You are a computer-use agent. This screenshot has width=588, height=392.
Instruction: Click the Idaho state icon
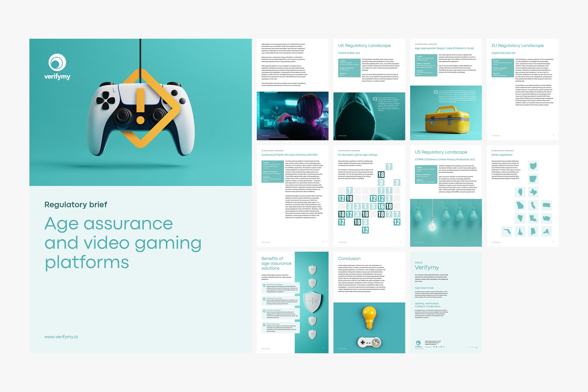click(520, 232)
